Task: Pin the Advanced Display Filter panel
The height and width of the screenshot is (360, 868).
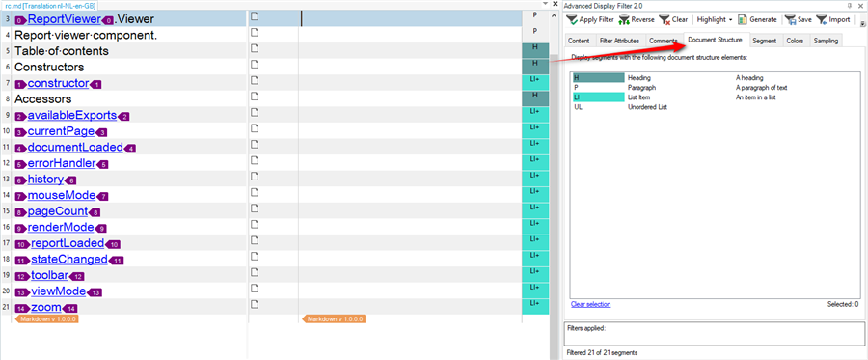Action: (x=850, y=5)
